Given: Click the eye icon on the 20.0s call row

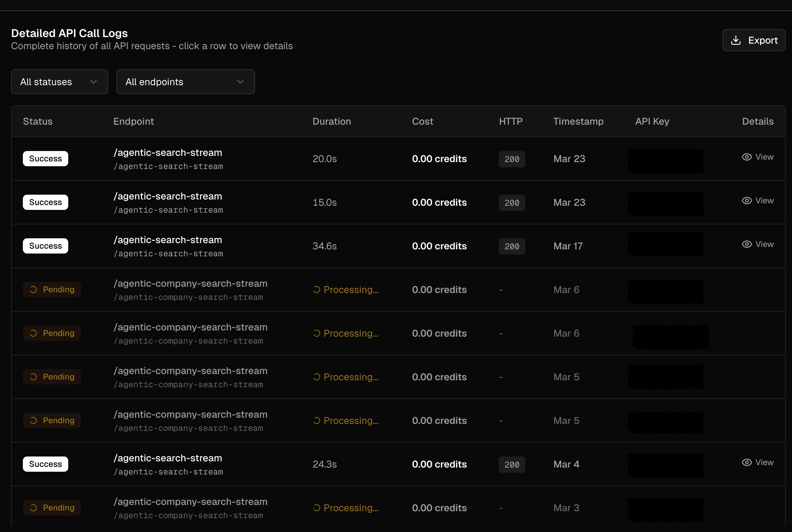Looking at the screenshot, I should [747, 157].
